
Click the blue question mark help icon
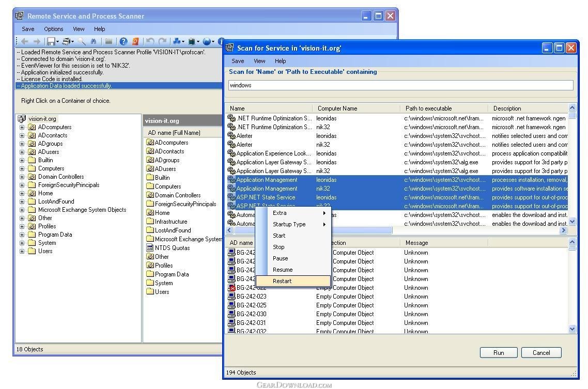pos(123,42)
